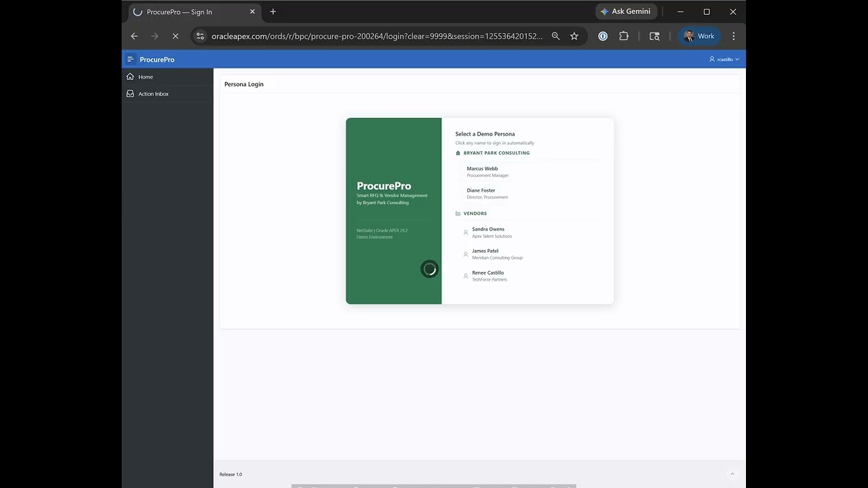The width and height of the screenshot is (868, 488).
Task: Open the Home navigation item
Action: click(167, 77)
